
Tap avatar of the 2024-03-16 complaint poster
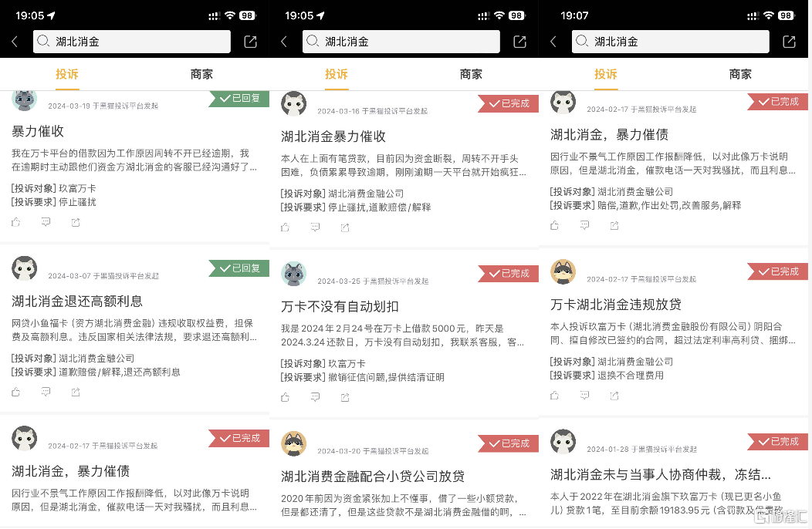point(293,103)
